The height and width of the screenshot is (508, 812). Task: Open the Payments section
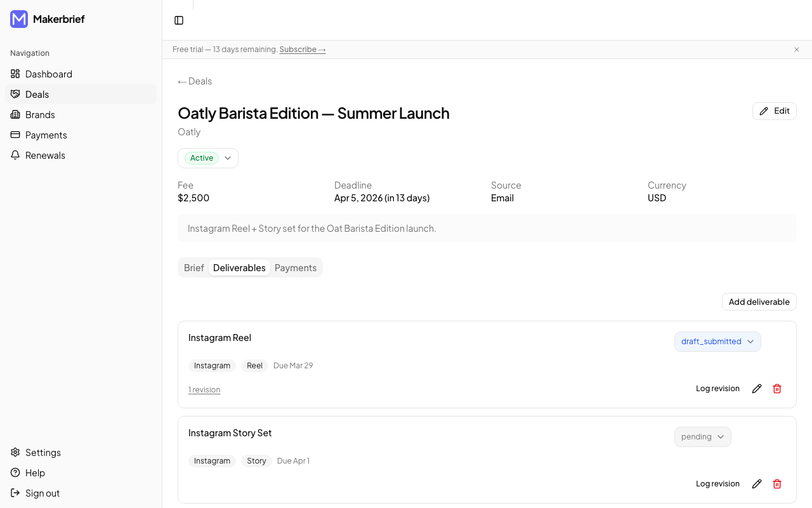pyautogui.click(x=45, y=135)
